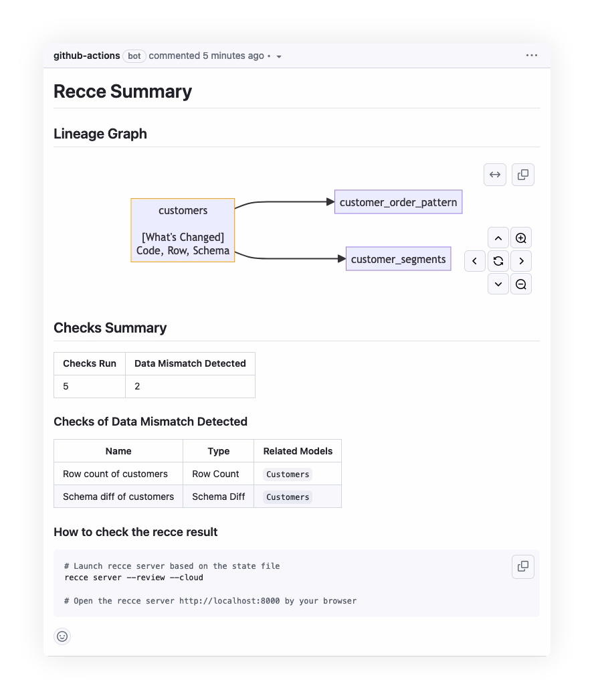The height and width of the screenshot is (700, 594).
Task: Click the 'Name' column header
Action: (x=118, y=451)
